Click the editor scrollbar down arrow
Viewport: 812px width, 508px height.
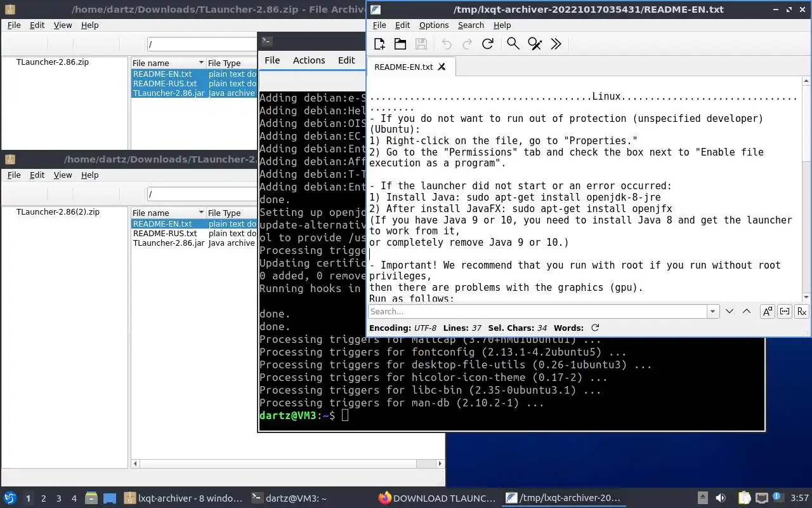(806, 297)
